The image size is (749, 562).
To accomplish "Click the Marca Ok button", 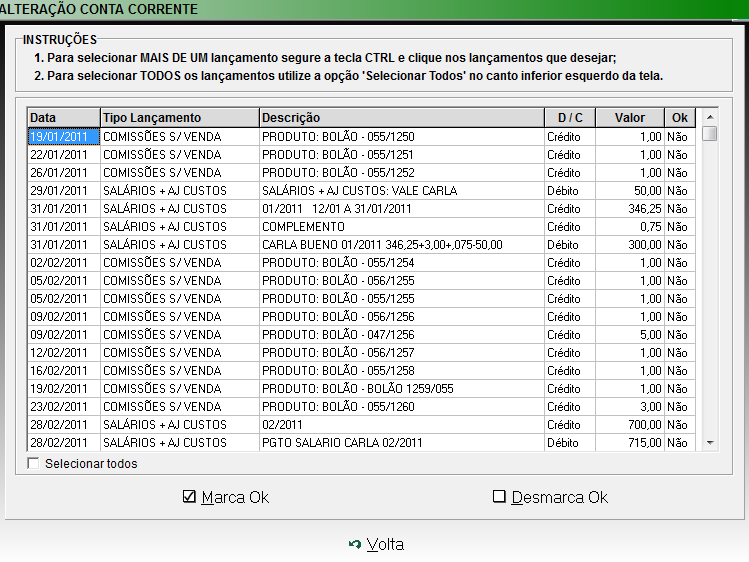I will pyautogui.click(x=226, y=497).
